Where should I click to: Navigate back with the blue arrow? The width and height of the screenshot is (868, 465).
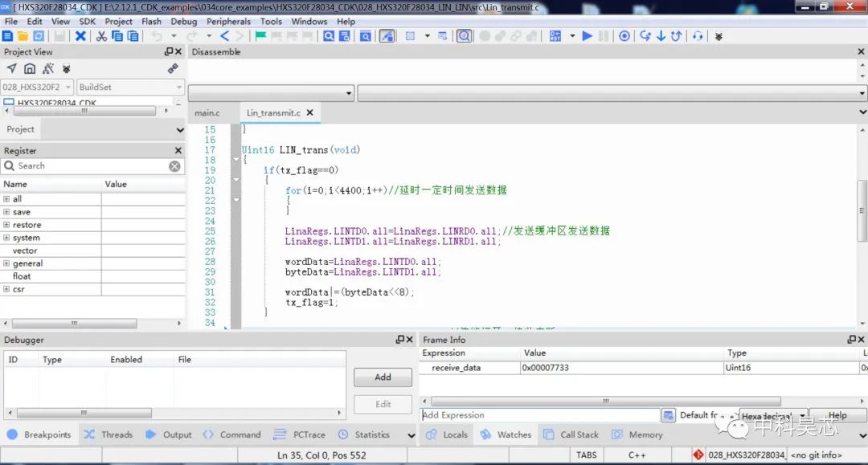(x=224, y=36)
